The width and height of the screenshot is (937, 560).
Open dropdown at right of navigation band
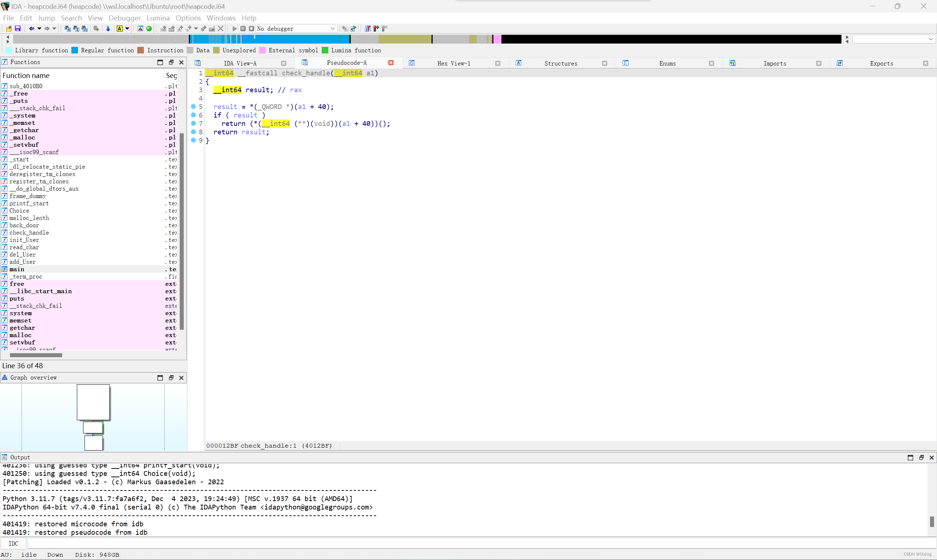click(x=930, y=39)
